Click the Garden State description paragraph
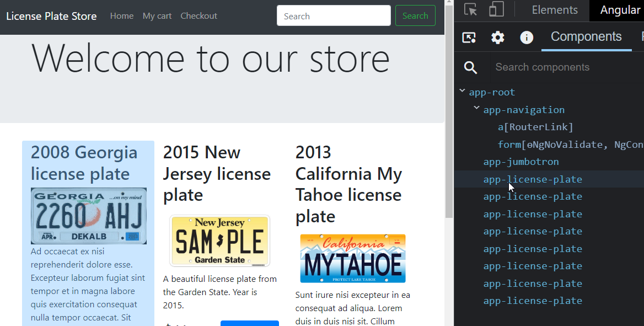The width and height of the screenshot is (644, 326). click(220, 292)
